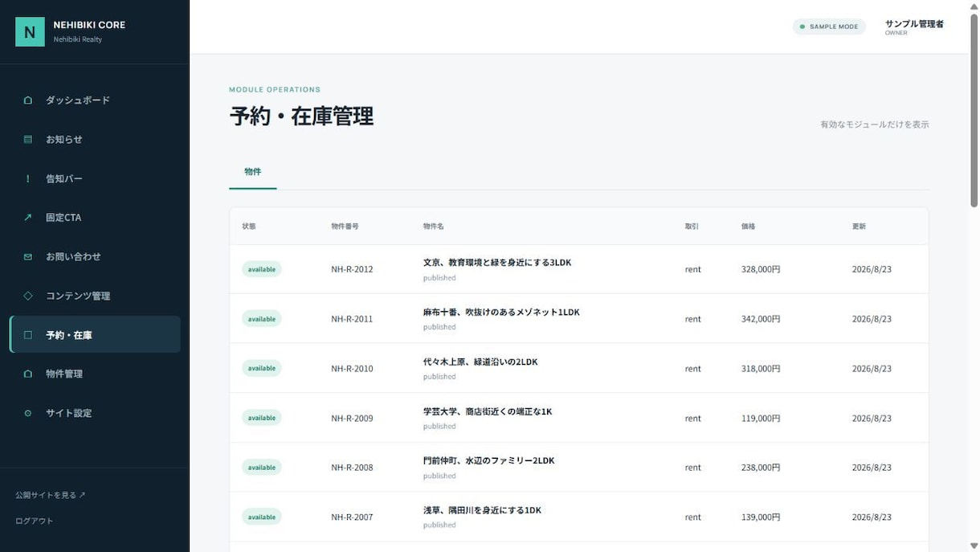
Task: Click the 価格 column header
Action: pos(748,227)
